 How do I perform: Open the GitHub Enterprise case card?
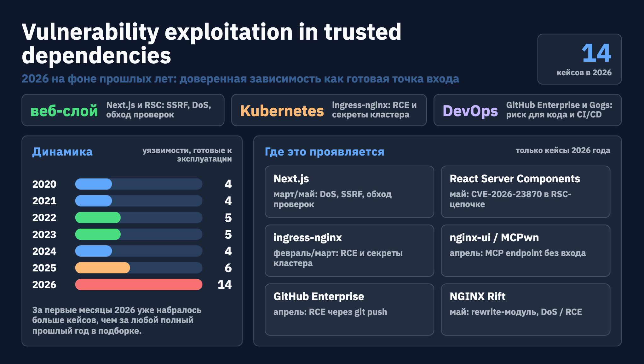coord(349,310)
